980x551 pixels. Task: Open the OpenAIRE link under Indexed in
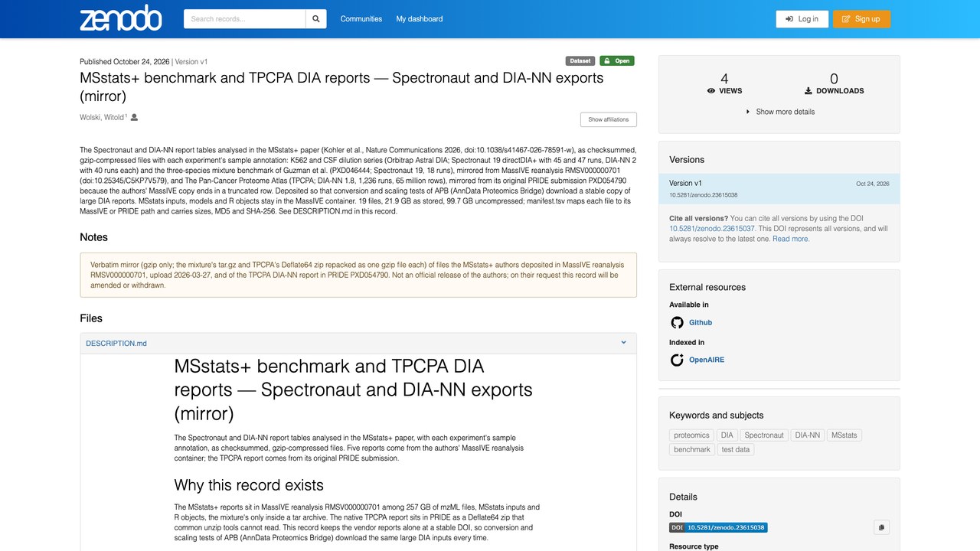[x=707, y=360]
